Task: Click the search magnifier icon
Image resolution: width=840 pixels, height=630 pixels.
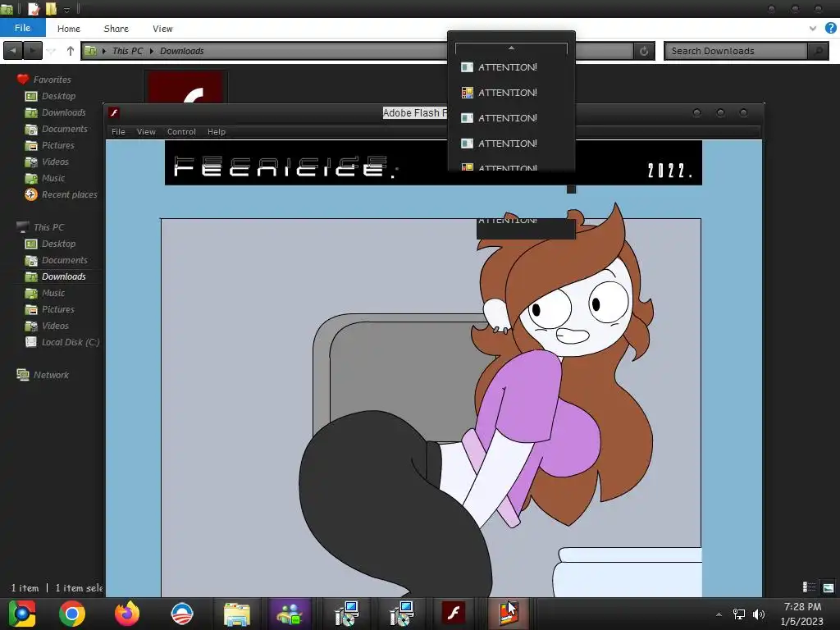Action: click(818, 51)
